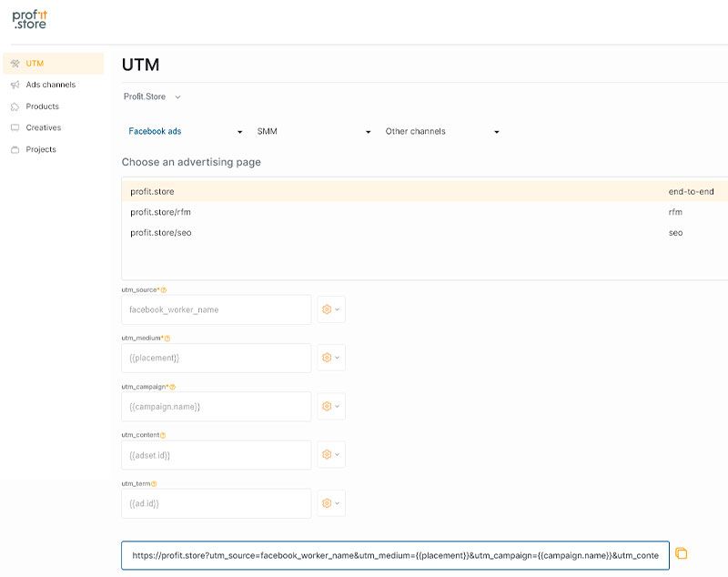
Task: Click the utm_medium input field
Action: pyautogui.click(x=217, y=358)
